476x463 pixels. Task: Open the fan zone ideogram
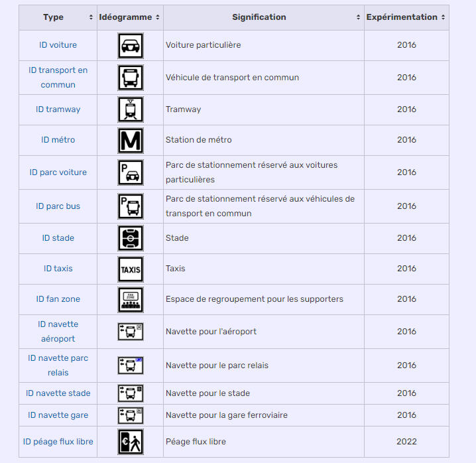(131, 300)
